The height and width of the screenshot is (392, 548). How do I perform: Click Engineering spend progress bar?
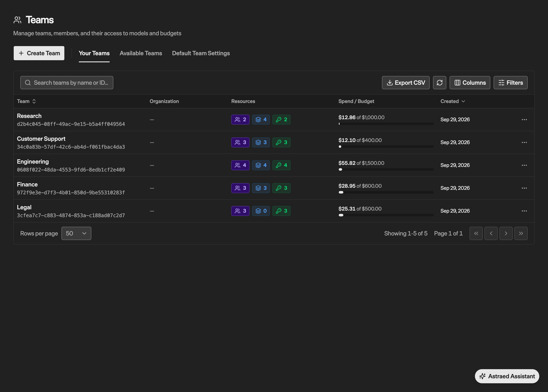point(386,169)
